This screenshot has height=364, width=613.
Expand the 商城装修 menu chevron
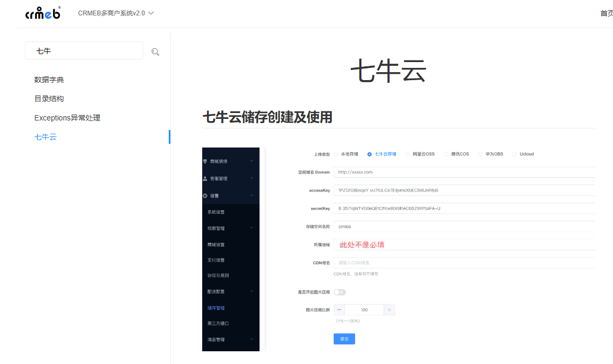pyautogui.click(x=252, y=161)
